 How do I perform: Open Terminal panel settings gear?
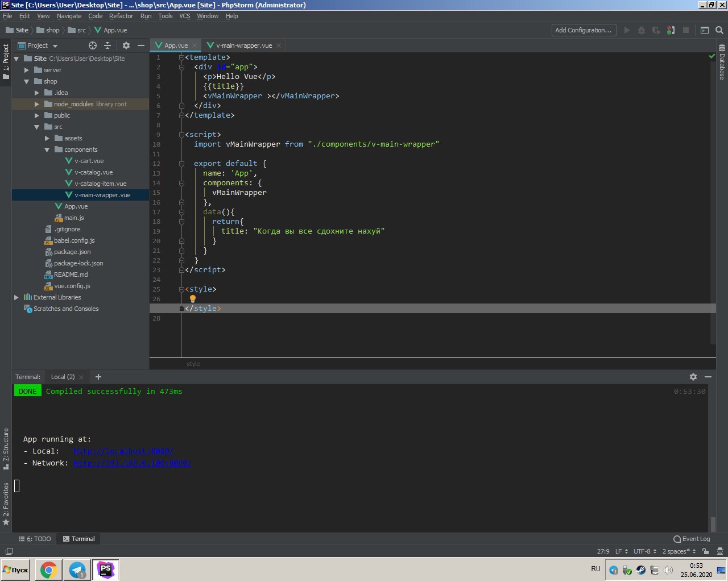point(693,377)
